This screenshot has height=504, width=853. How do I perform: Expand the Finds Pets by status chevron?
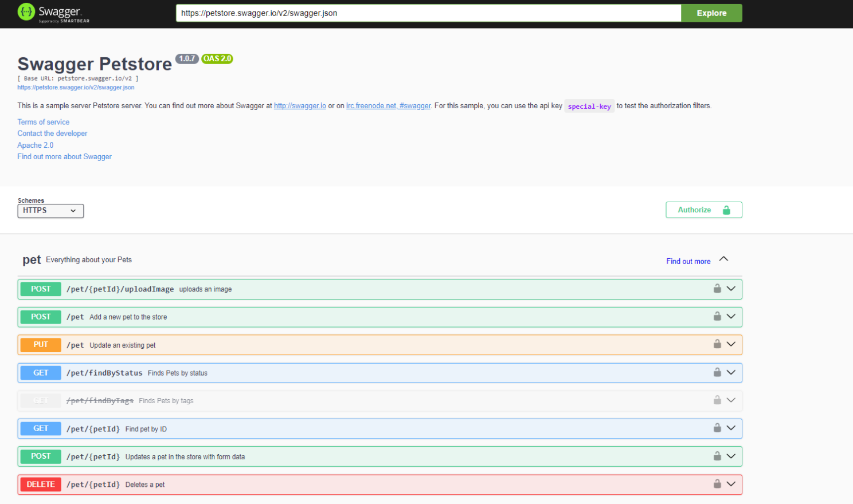[731, 372]
